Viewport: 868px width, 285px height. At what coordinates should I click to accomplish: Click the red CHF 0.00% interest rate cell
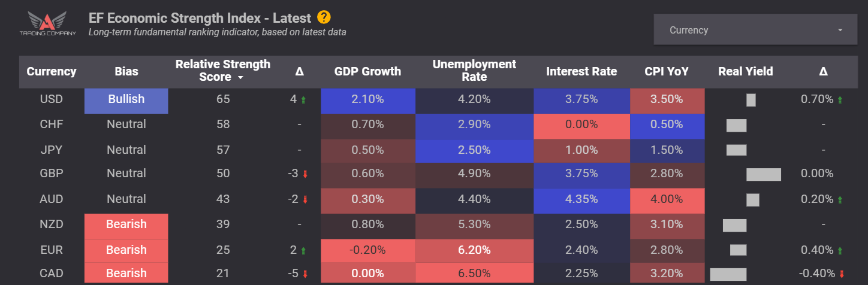[581, 125]
